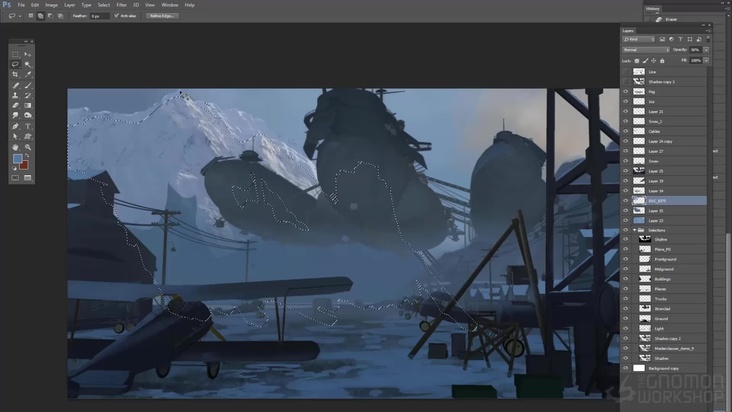Show the Line layer

[x=626, y=72]
